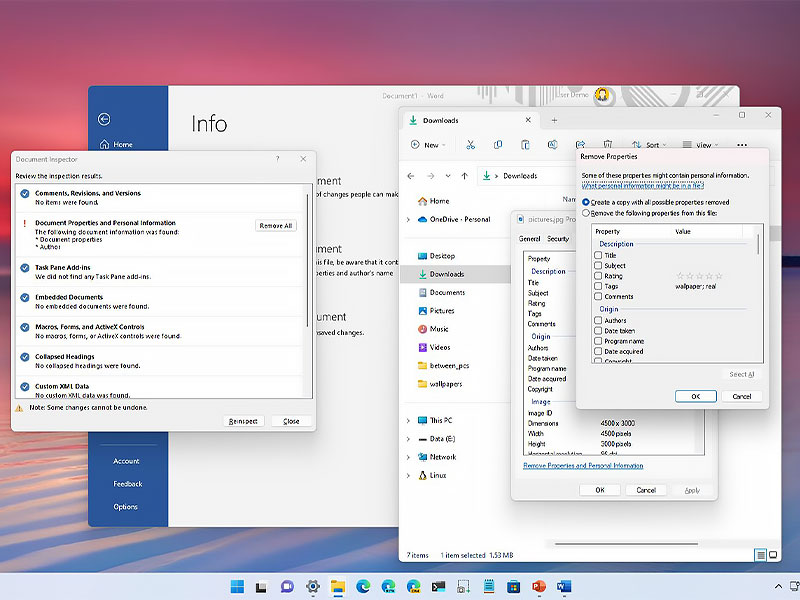Open Notepad from the taskbar

(x=489, y=587)
